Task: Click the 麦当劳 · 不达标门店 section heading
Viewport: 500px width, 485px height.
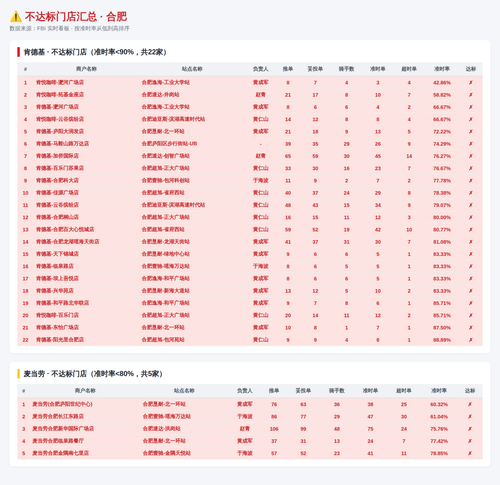Action: pos(93,374)
